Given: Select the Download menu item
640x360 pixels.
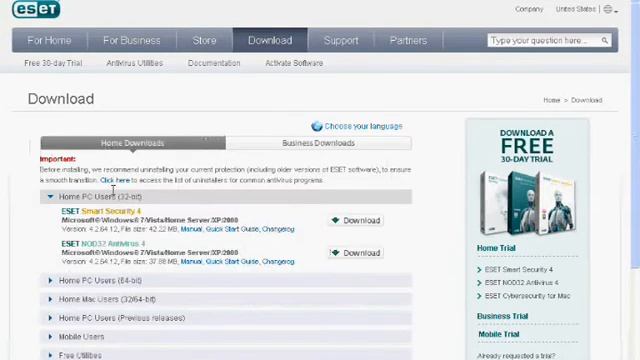Looking at the screenshot, I should (270, 40).
